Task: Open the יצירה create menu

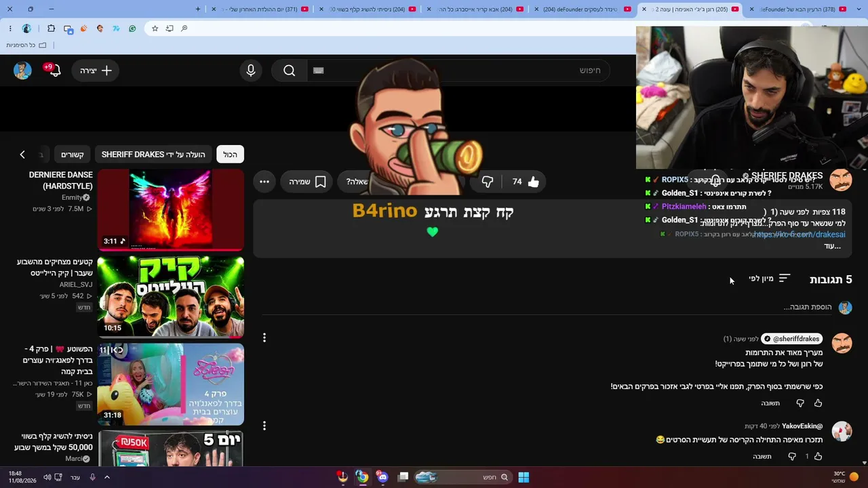Action: point(96,70)
